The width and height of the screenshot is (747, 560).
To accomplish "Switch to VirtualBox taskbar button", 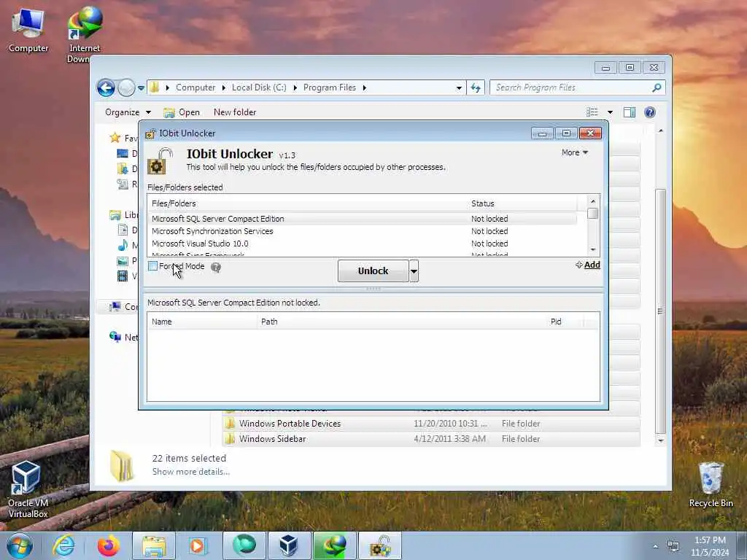I will (x=289, y=546).
